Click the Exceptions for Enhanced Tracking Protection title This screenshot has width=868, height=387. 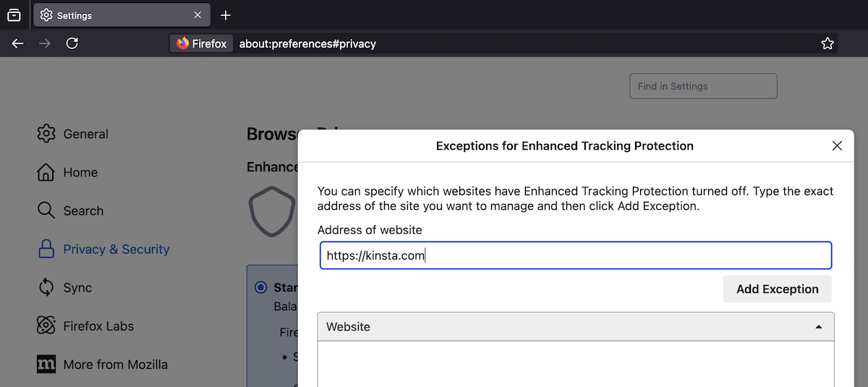tap(565, 145)
